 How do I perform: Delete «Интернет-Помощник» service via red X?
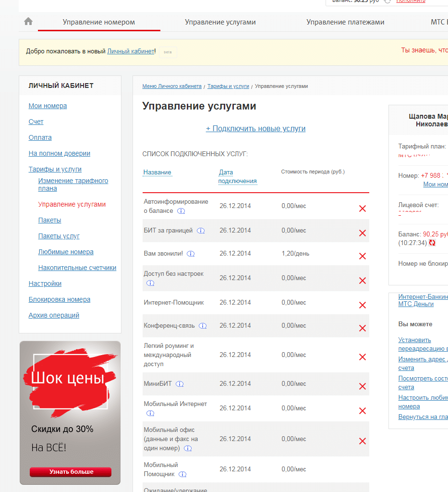[363, 305]
